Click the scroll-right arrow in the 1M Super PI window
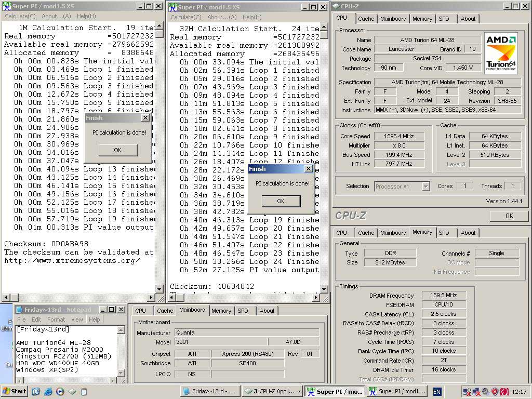Screen dimensions: 532x399 tap(151, 298)
